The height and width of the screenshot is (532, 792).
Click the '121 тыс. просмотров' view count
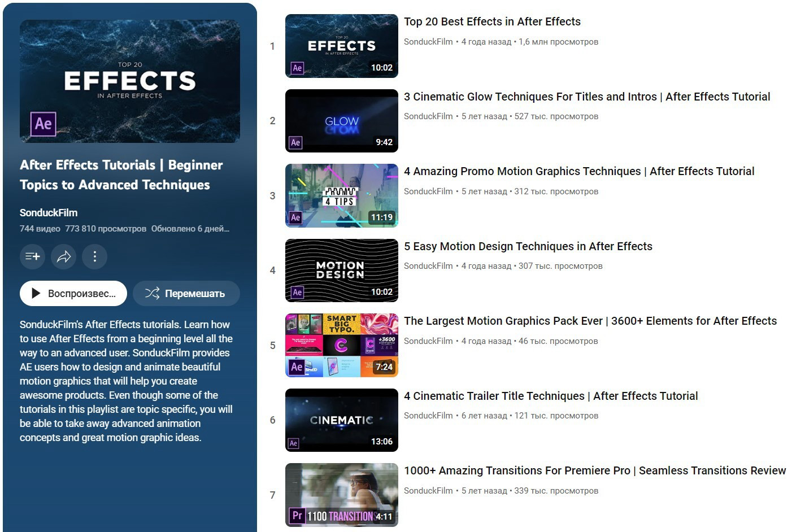click(x=556, y=416)
